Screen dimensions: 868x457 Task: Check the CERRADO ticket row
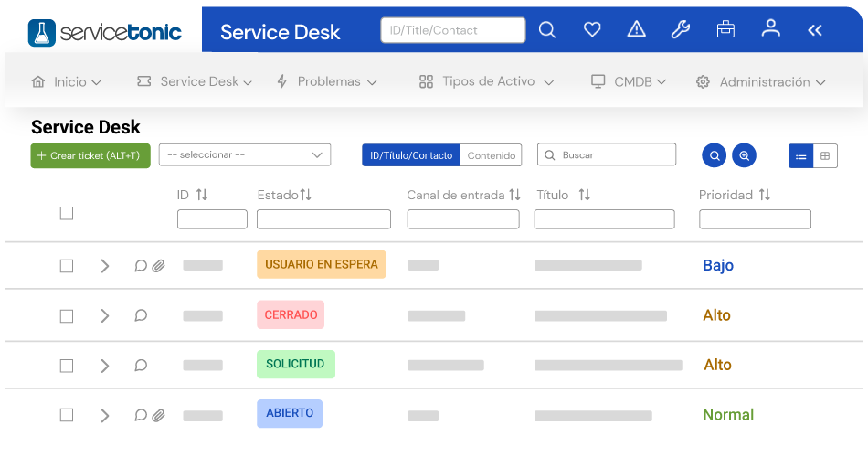[67, 316]
